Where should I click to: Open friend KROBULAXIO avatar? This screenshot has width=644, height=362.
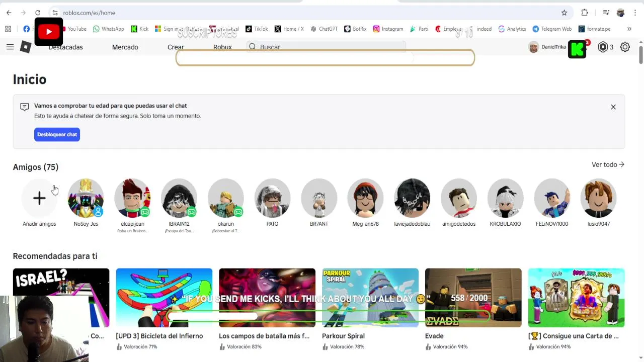point(505,198)
